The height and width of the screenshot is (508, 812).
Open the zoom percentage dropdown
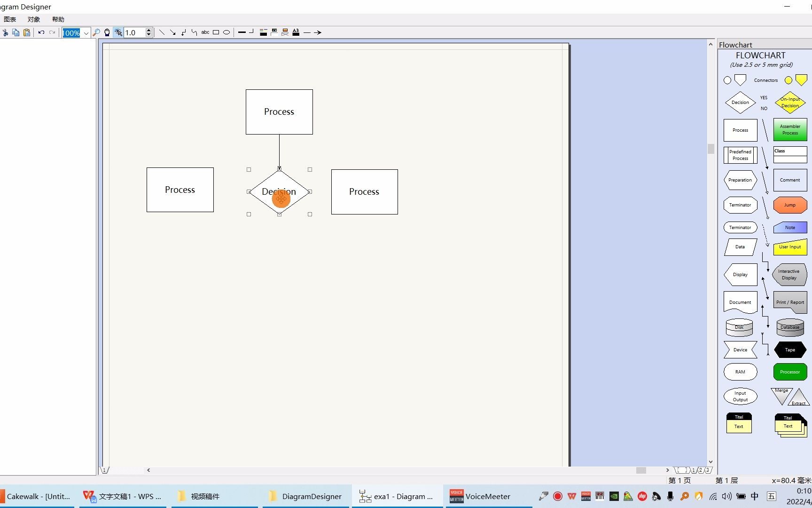coord(86,33)
